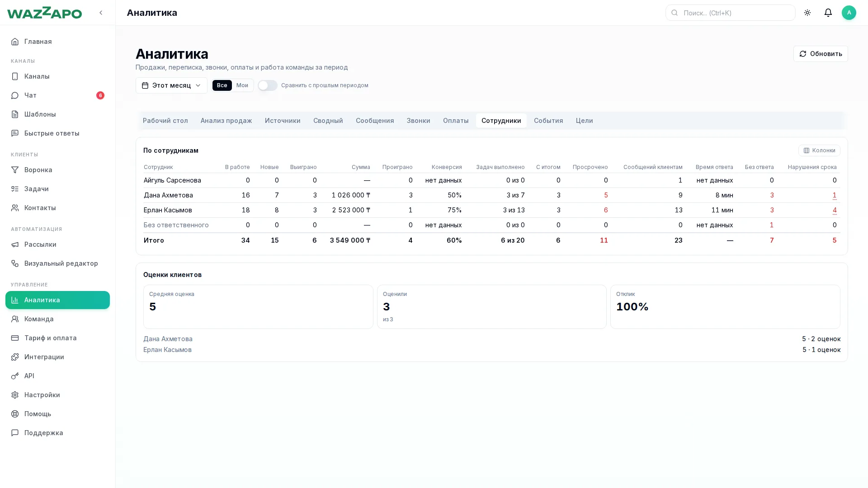Image resolution: width=868 pixels, height=488 pixels.
Task: Click the Главная home icon
Action: pos(15,42)
